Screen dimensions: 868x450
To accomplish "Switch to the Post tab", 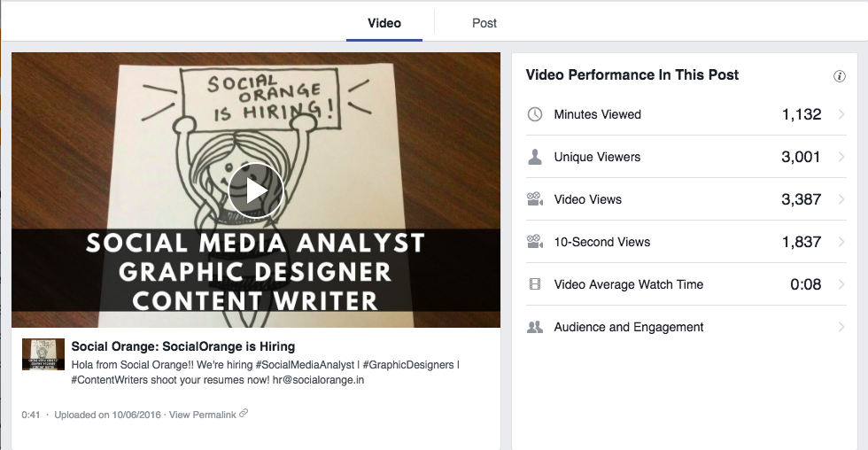I will click(484, 23).
